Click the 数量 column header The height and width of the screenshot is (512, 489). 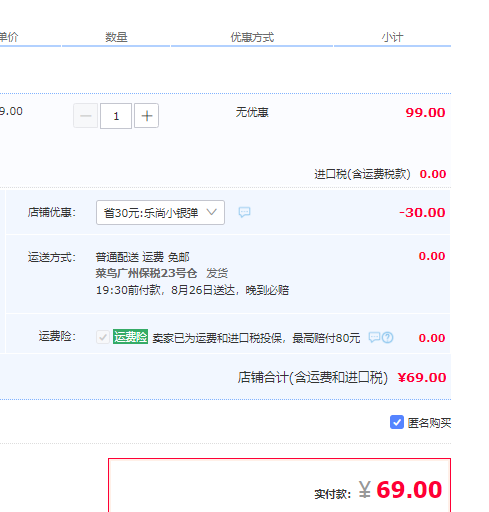(x=116, y=37)
